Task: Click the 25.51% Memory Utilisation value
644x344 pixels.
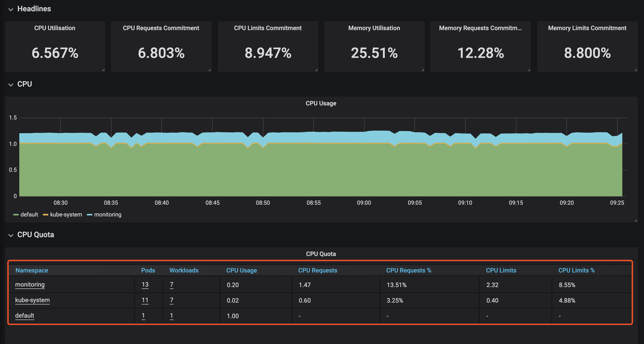Action: pyautogui.click(x=374, y=53)
